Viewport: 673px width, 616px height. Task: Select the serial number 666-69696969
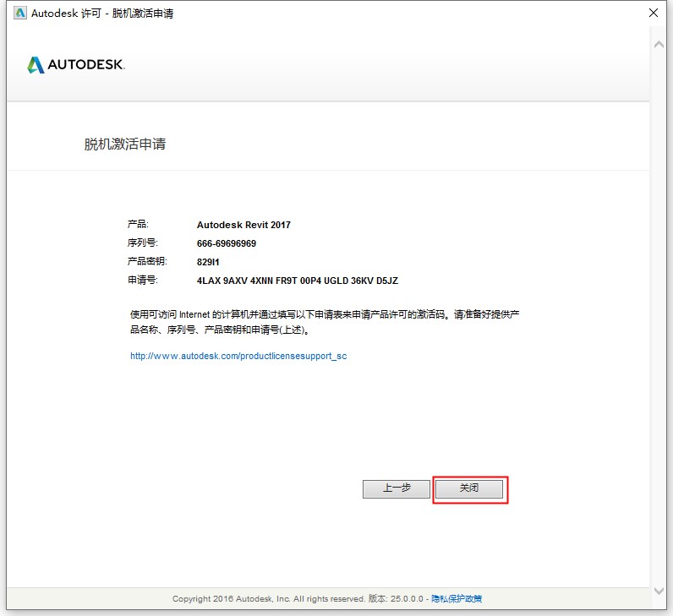(x=227, y=243)
